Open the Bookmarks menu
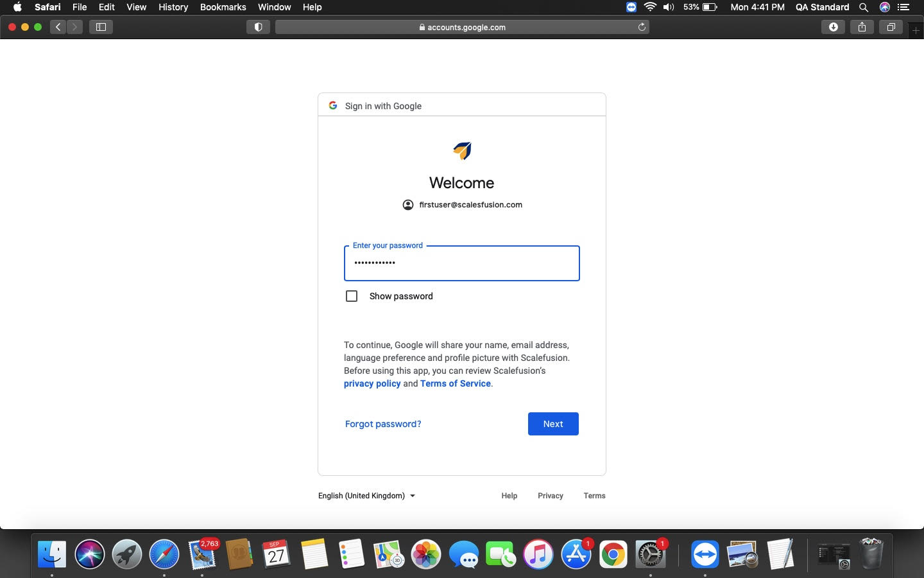The height and width of the screenshot is (578, 924). click(223, 7)
